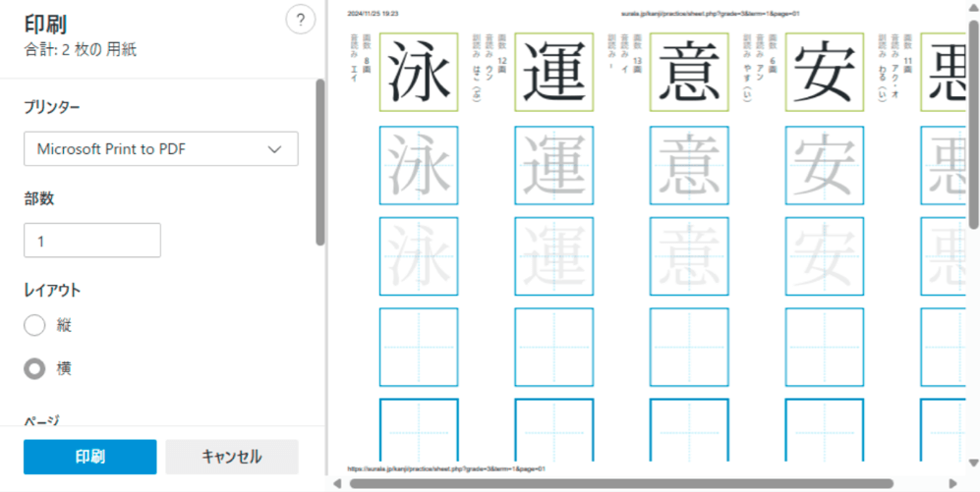
Task: Click the settings panel scrollbar
Action: 319,162
